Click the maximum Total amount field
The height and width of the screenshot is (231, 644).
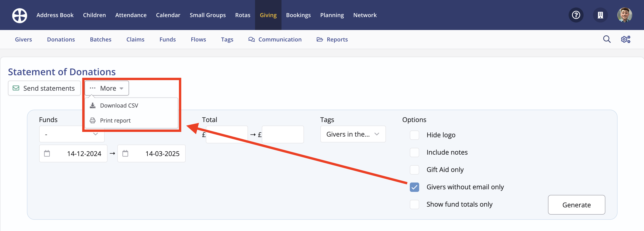[283, 134]
